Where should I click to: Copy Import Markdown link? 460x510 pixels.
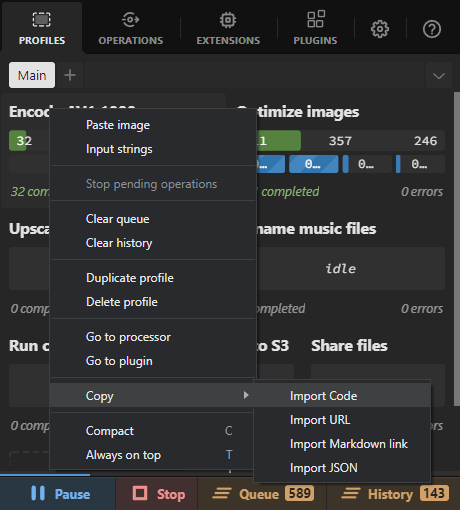(x=342, y=444)
